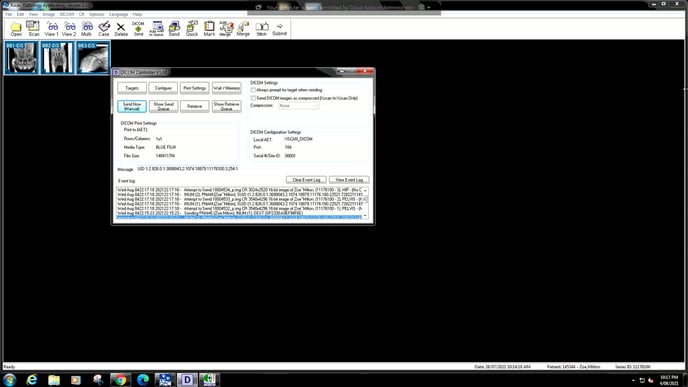
Task: Click the Configure button
Action: tap(163, 88)
